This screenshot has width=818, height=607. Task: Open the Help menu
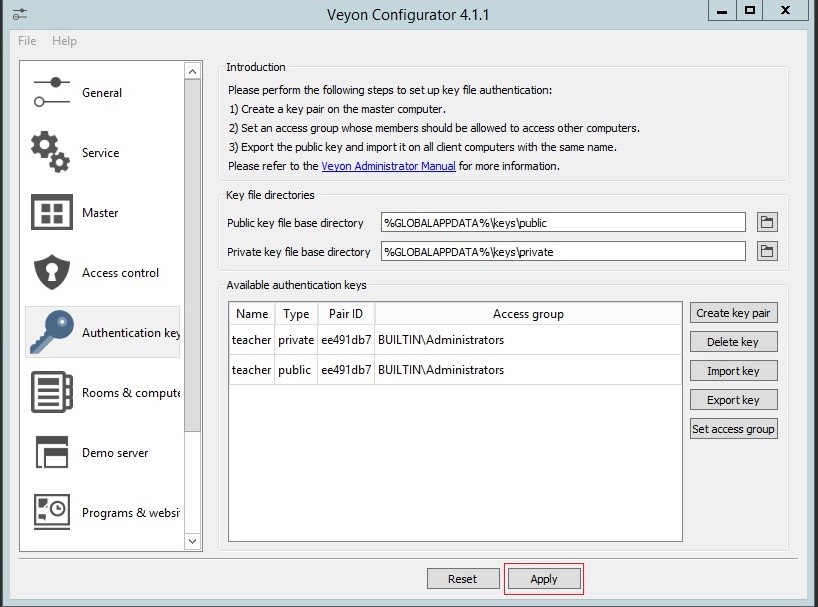pos(64,41)
